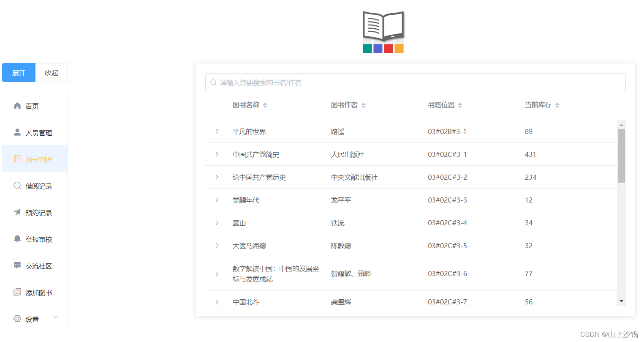Image resolution: width=644 pixels, height=342 pixels.
Task: Click the search icon in the search box
Action: (x=213, y=82)
